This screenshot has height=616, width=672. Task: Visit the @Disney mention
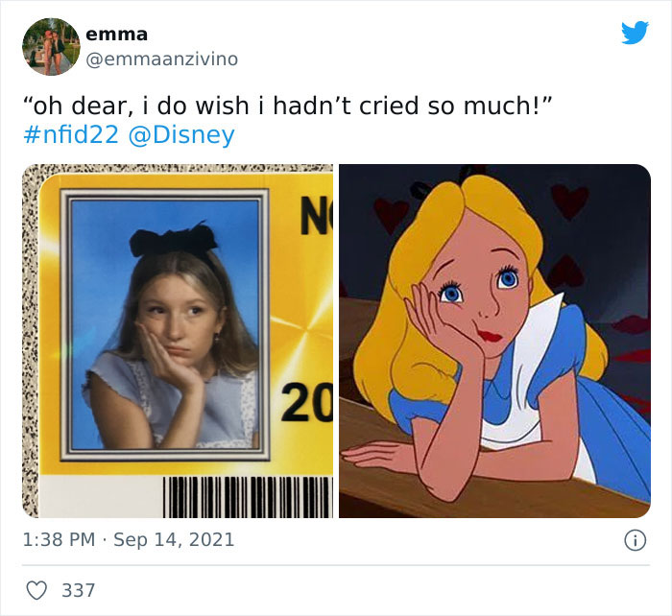click(180, 135)
